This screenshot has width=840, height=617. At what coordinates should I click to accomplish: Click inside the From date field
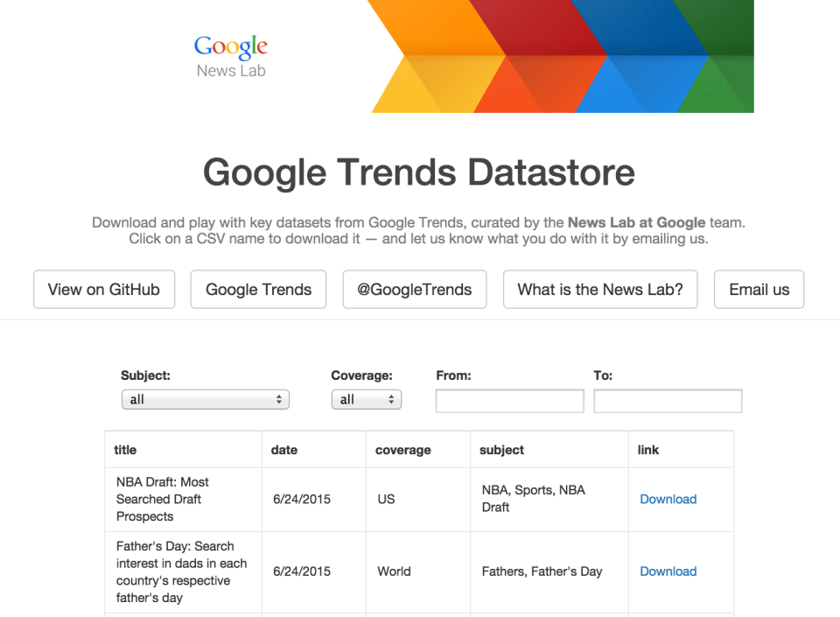509,400
